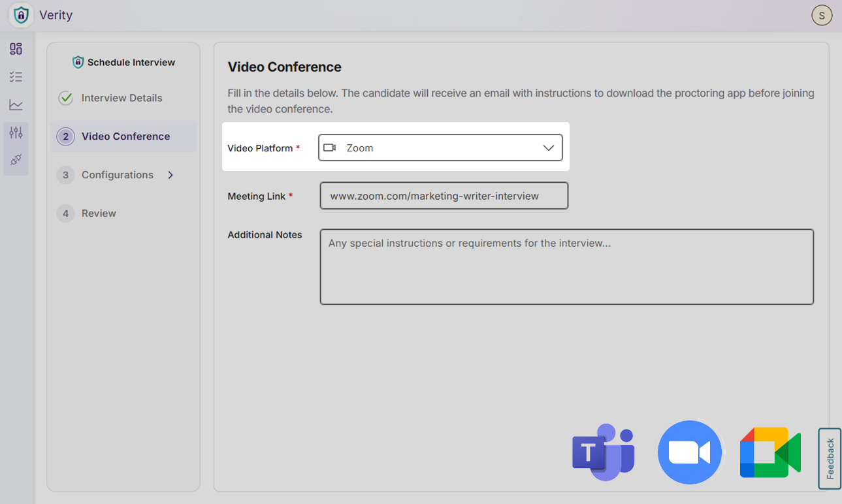The width and height of the screenshot is (842, 504).
Task: Click the Schedule Interview heading
Action: pyautogui.click(x=123, y=62)
